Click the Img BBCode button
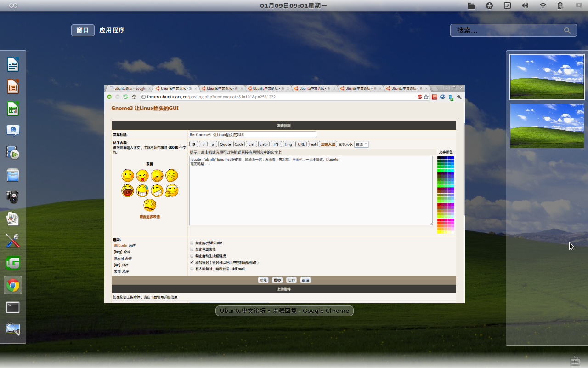The width and height of the screenshot is (588, 368). point(288,144)
